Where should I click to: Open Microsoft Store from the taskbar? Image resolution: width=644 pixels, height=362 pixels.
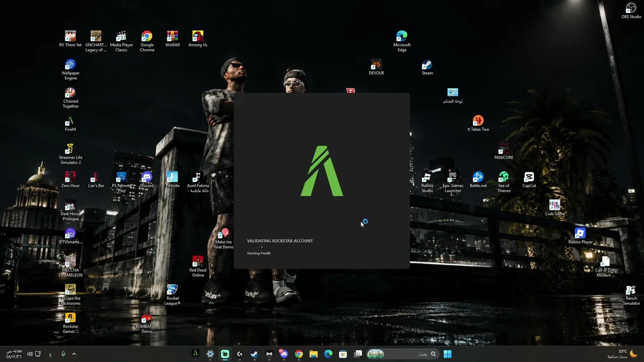point(343,354)
